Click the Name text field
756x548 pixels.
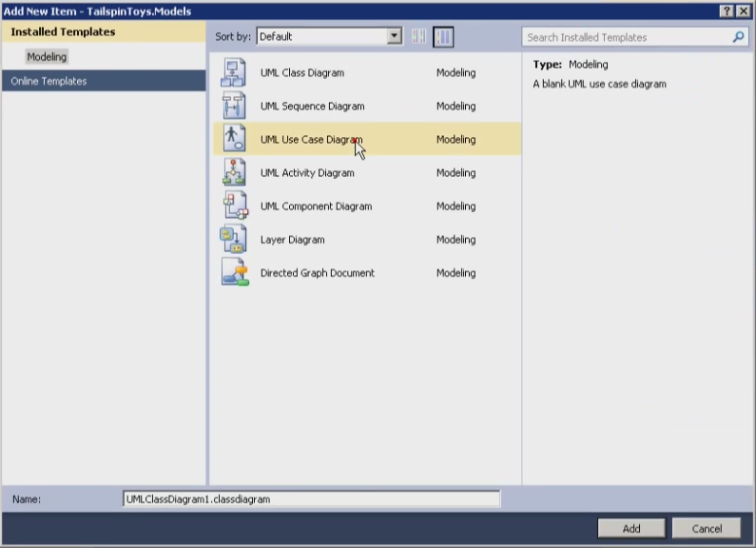click(x=311, y=499)
